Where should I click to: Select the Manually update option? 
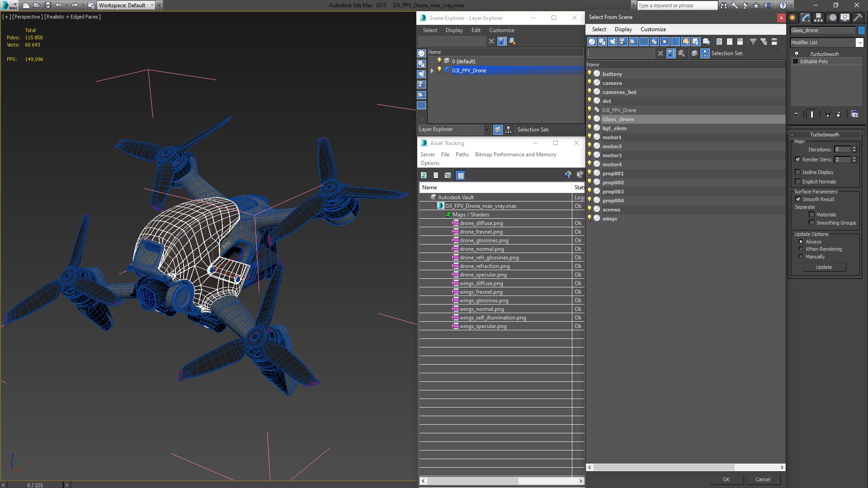point(801,257)
